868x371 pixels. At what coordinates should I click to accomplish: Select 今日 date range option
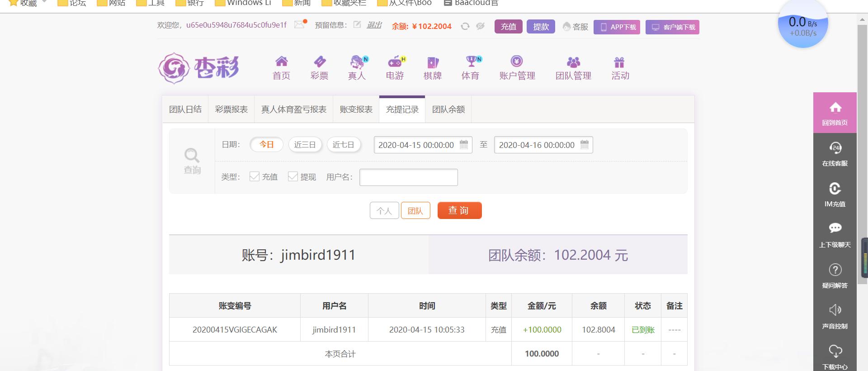(267, 145)
